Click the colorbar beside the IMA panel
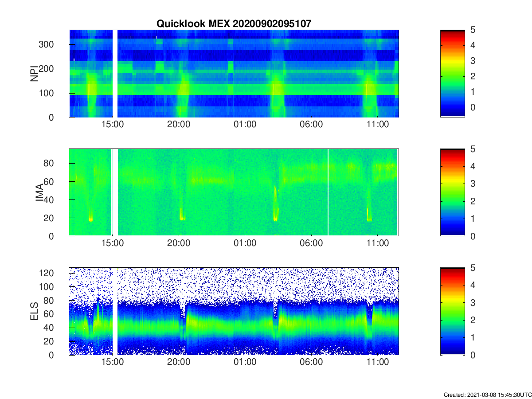This screenshot has width=532, height=399. [x=453, y=192]
